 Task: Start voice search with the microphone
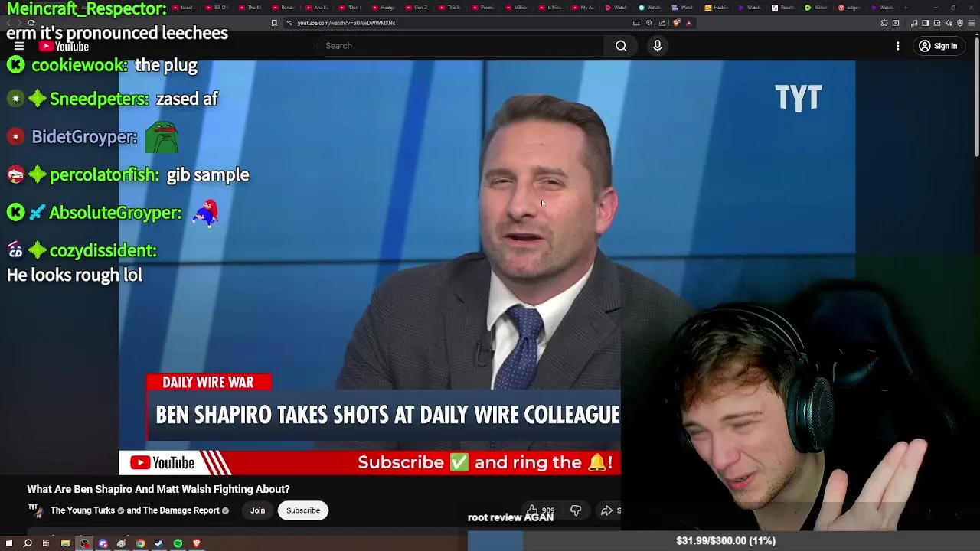pos(657,46)
